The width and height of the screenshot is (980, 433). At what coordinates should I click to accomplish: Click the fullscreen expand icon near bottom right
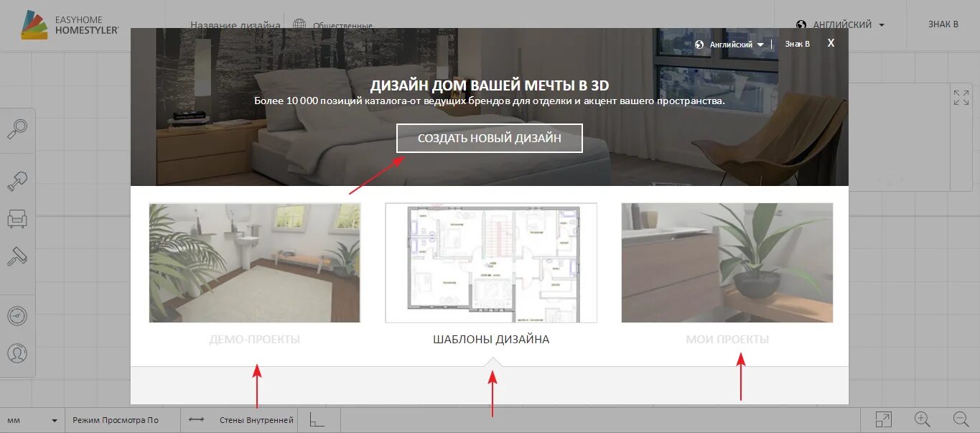pyautogui.click(x=882, y=419)
